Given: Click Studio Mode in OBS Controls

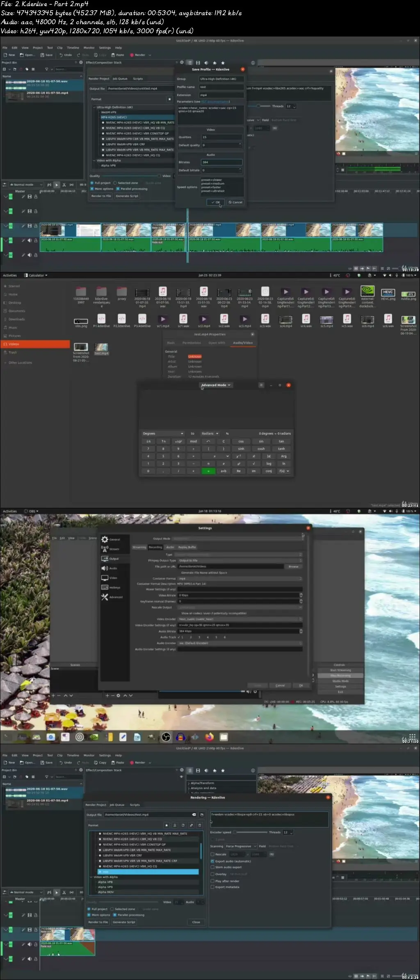Looking at the screenshot, I should pos(340,681).
